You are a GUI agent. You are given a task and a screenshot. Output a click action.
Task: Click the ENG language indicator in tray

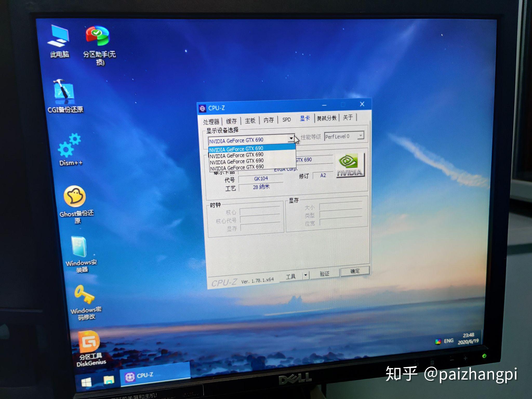click(x=449, y=341)
